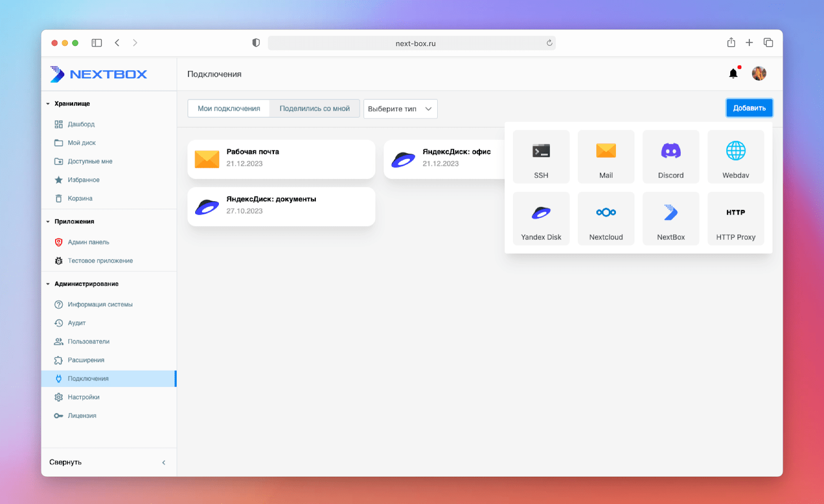Collapse the Администрирование section

pos(82,284)
